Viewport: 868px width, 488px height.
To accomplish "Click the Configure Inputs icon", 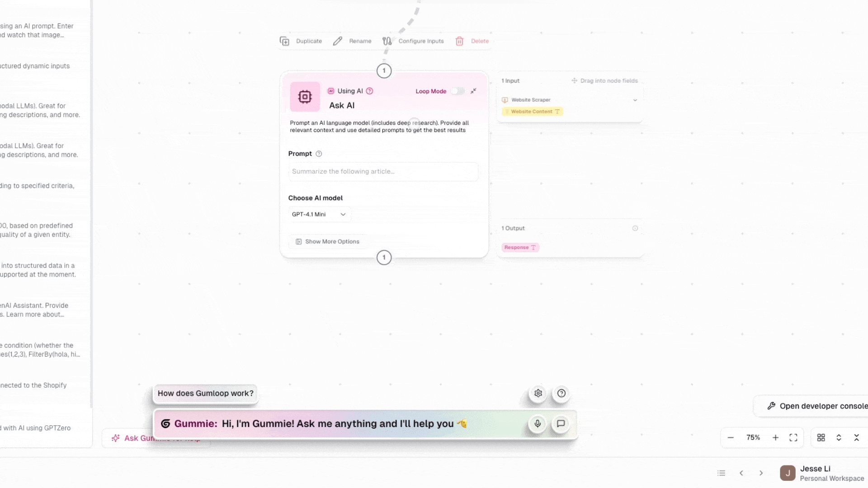I will [x=387, y=41].
